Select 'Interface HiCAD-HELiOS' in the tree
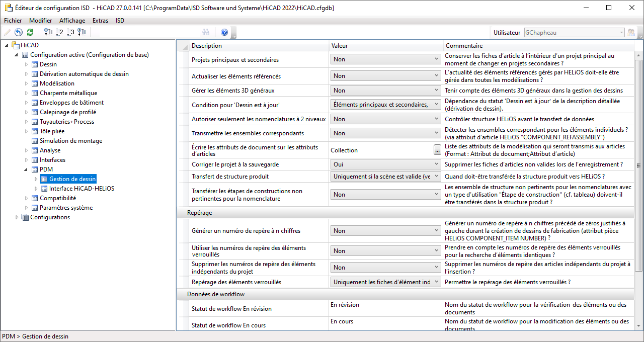This screenshot has height=342, width=644. 82,189
